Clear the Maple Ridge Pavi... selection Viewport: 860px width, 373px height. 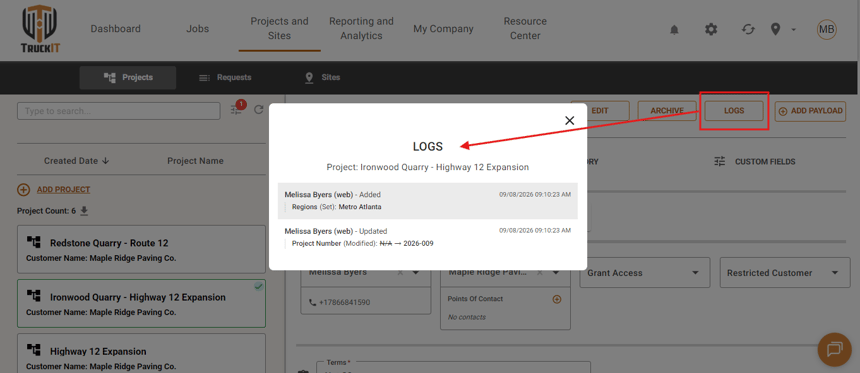pos(539,273)
